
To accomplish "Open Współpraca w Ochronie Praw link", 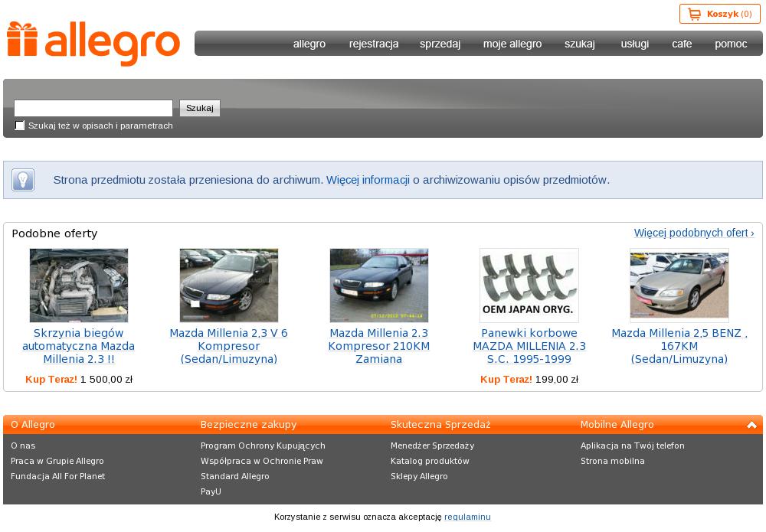I will (262, 461).
